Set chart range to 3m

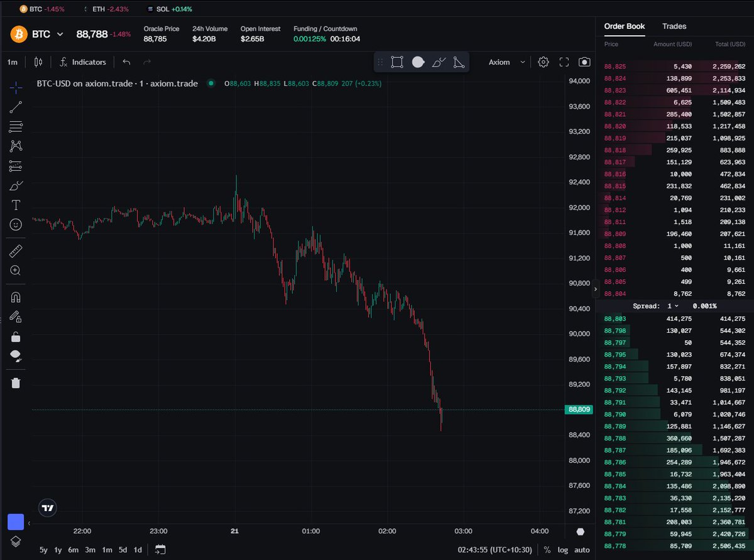point(90,550)
